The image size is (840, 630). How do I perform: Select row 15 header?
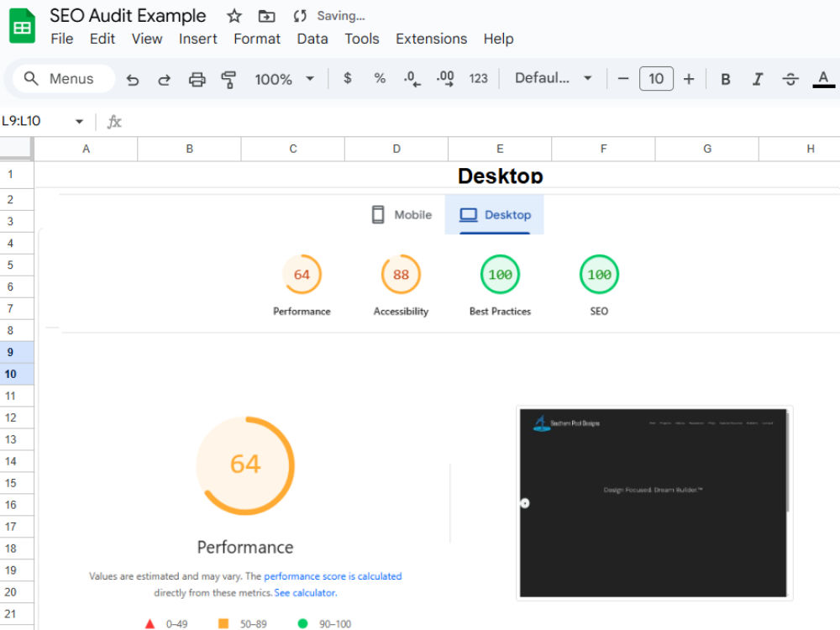(x=17, y=483)
